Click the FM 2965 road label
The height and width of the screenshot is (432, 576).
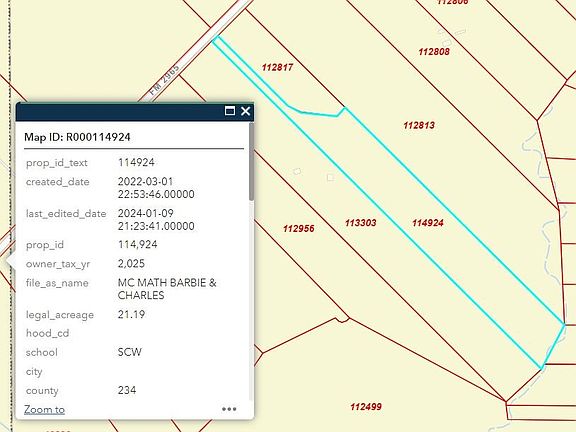[x=165, y=80]
